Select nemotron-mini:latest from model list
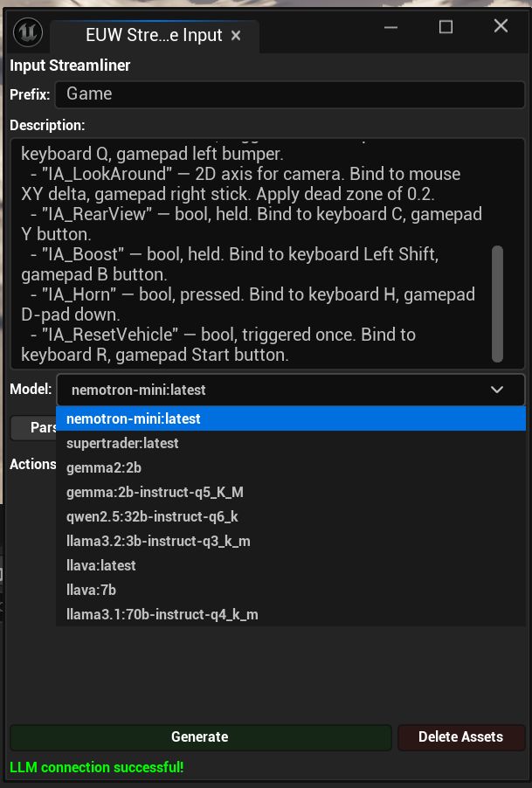 click(134, 418)
